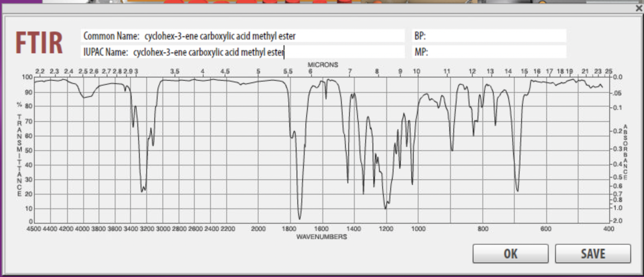Click the BP input field

(489, 36)
